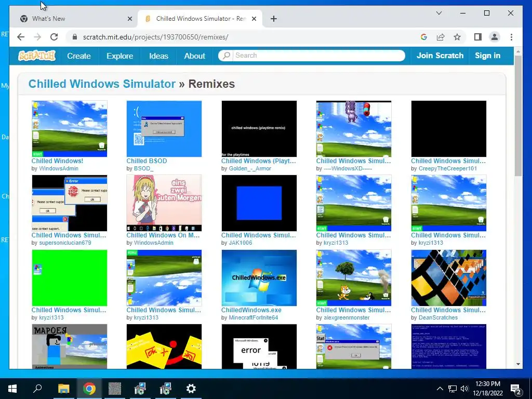Viewport: 532px width, 399px height.
Task: Show hidden system tray icons
Action: click(440, 389)
